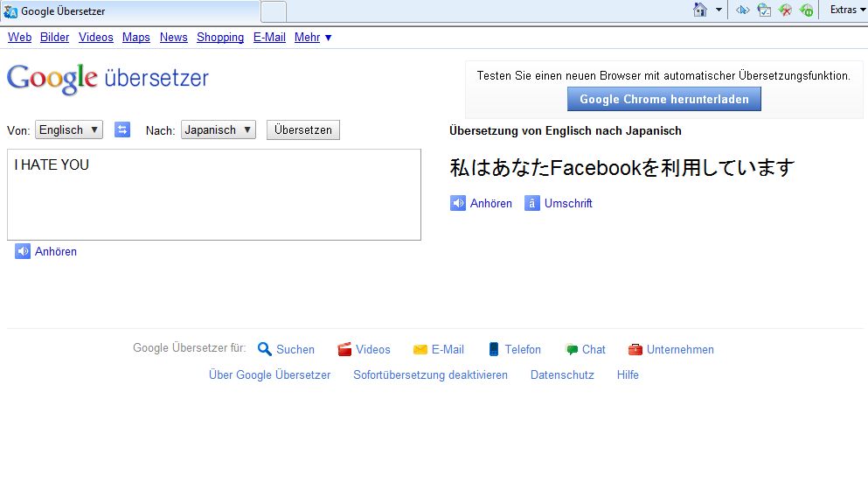Open Über Google Übersetzer link
The image size is (868, 490).
coord(269,375)
